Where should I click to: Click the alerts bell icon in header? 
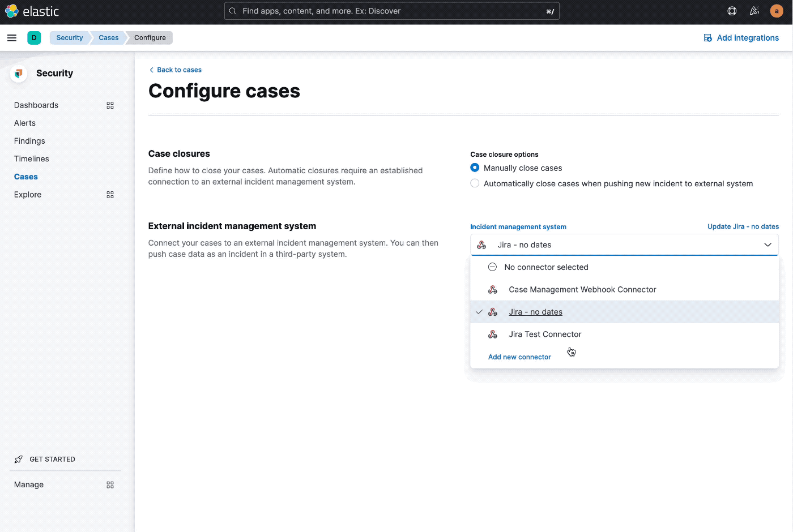click(754, 11)
